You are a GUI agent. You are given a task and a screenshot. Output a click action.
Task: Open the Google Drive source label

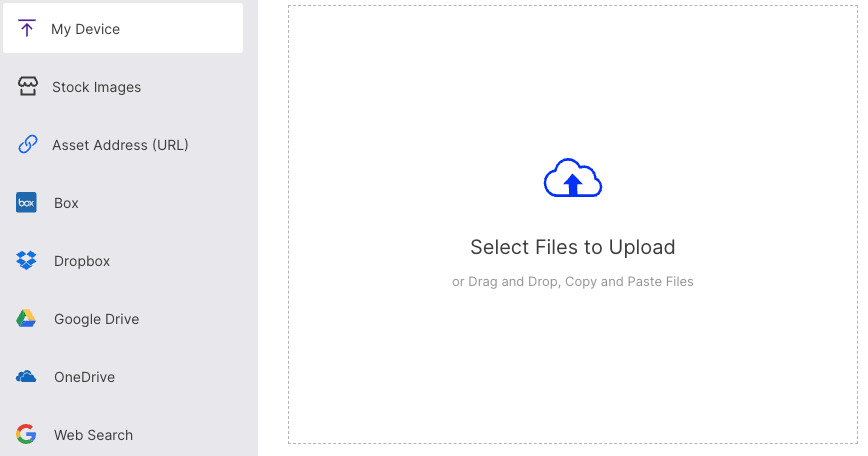point(96,319)
